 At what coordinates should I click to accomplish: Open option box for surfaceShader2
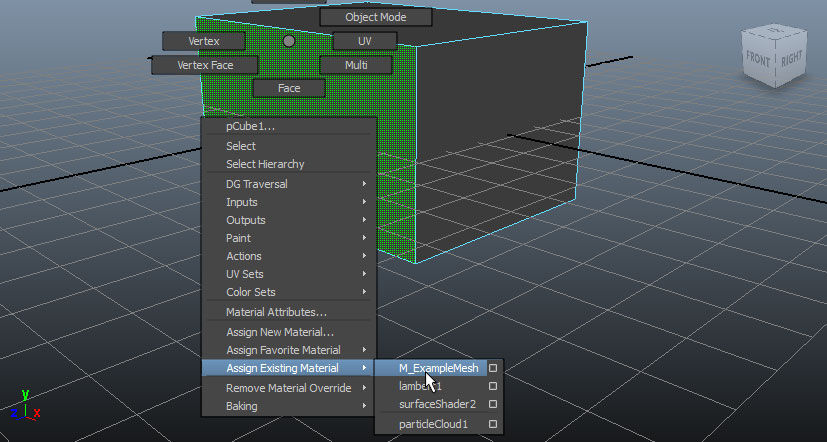tap(492, 405)
